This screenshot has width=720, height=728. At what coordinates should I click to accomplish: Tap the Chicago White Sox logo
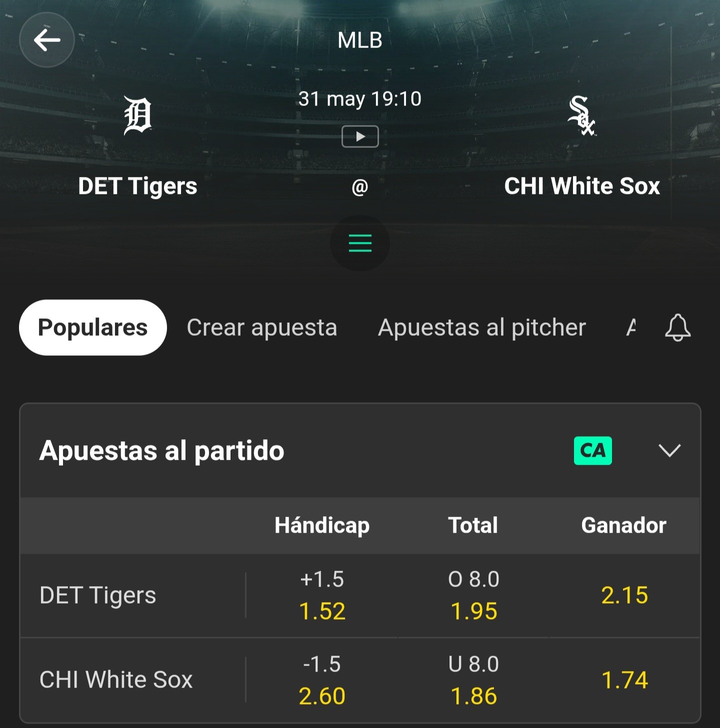581,115
